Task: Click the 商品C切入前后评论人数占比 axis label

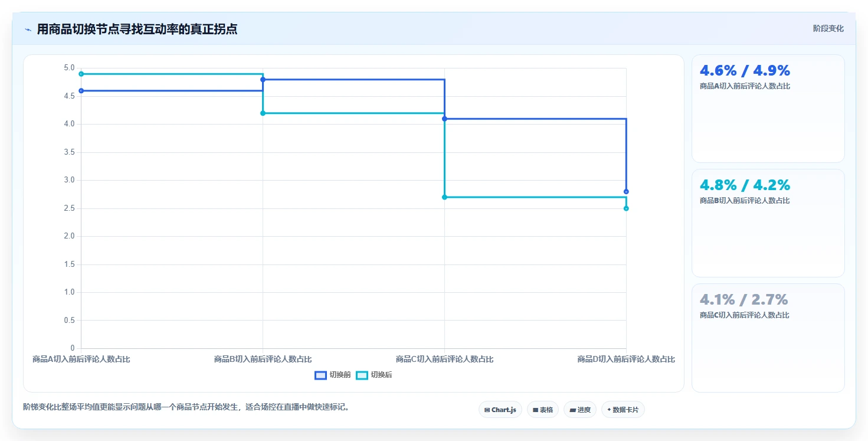Action: point(444,359)
